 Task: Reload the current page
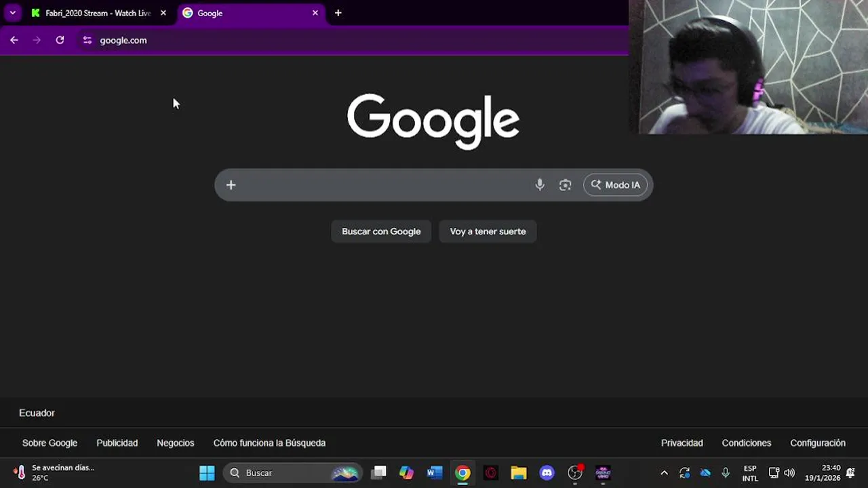click(x=60, y=40)
